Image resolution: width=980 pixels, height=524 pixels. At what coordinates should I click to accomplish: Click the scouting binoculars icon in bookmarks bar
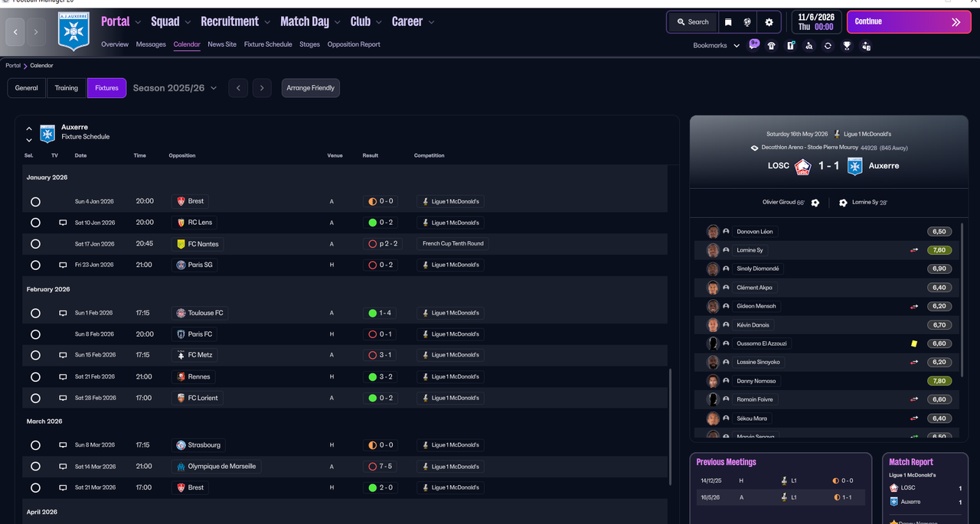(x=809, y=45)
